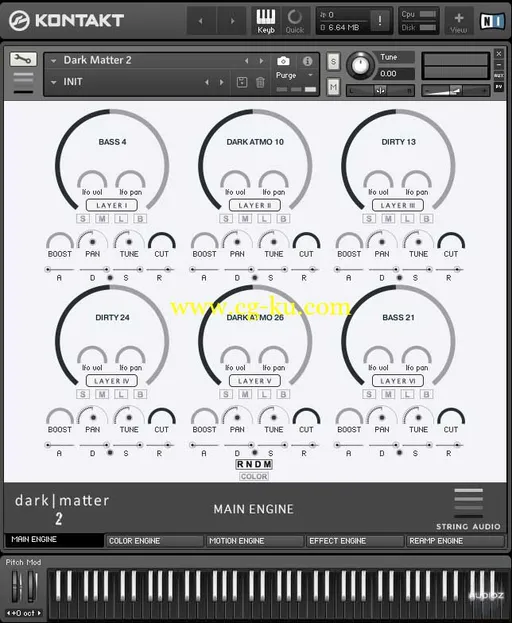Mute the instrument with header M button
The height and width of the screenshot is (623, 512).
(333, 87)
